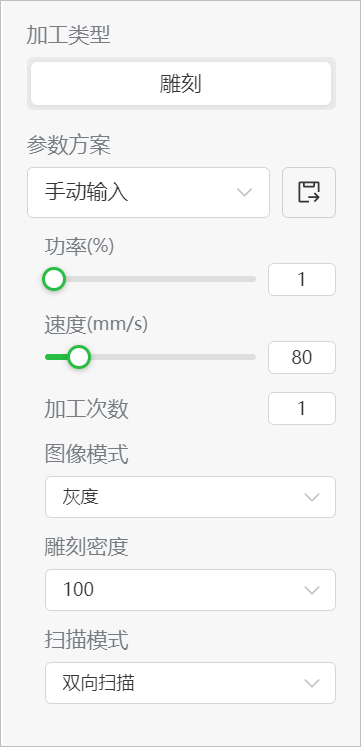This screenshot has width=361, height=747.
Task: Open the 扫描模式 dropdown showing 双向扫描
Action: [x=191, y=683]
